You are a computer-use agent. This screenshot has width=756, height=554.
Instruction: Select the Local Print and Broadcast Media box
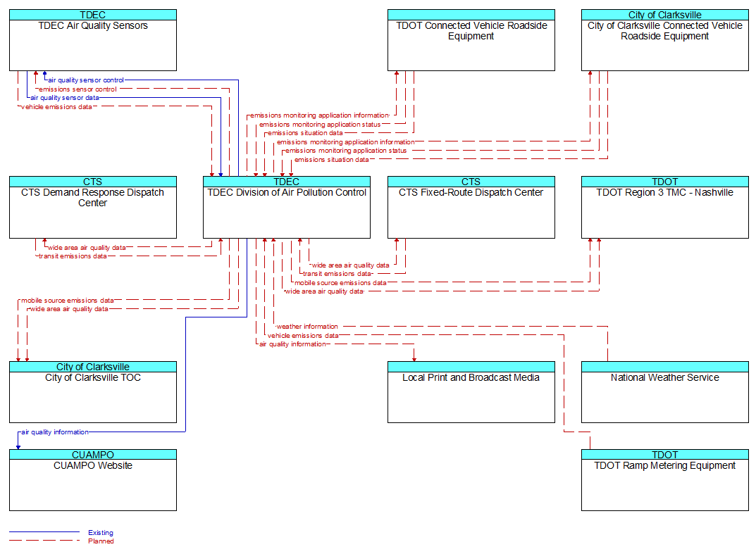(x=471, y=392)
